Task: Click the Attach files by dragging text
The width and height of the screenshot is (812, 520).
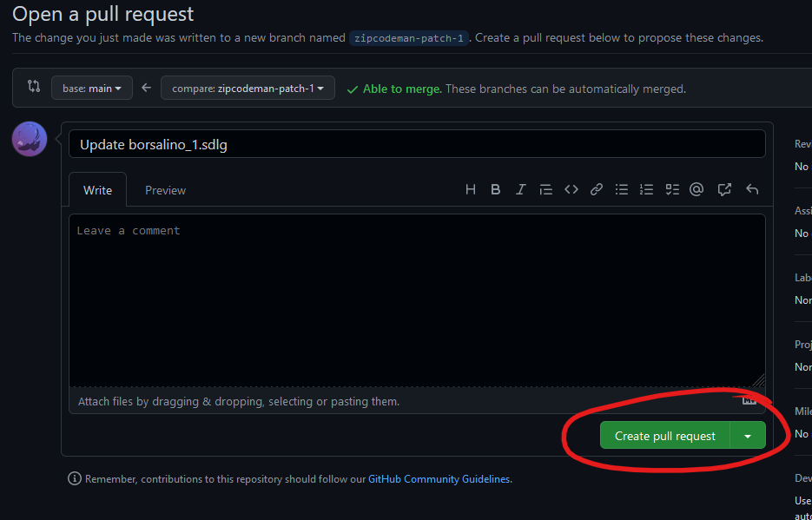Action: pyautogui.click(x=239, y=401)
